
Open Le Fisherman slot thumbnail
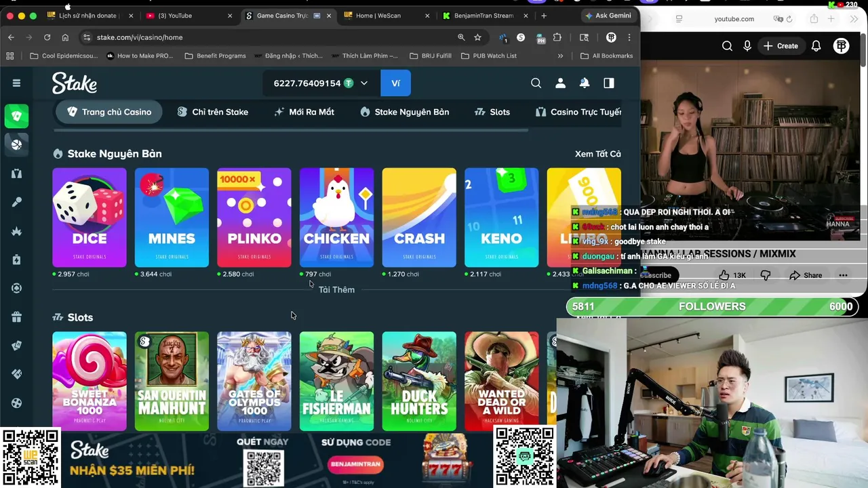pyautogui.click(x=336, y=381)
